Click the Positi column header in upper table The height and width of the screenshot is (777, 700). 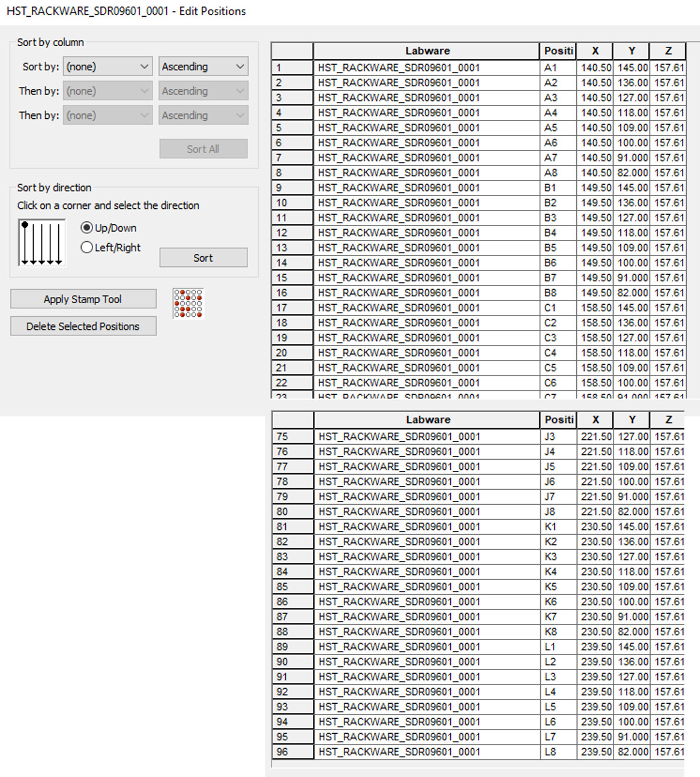558,51
